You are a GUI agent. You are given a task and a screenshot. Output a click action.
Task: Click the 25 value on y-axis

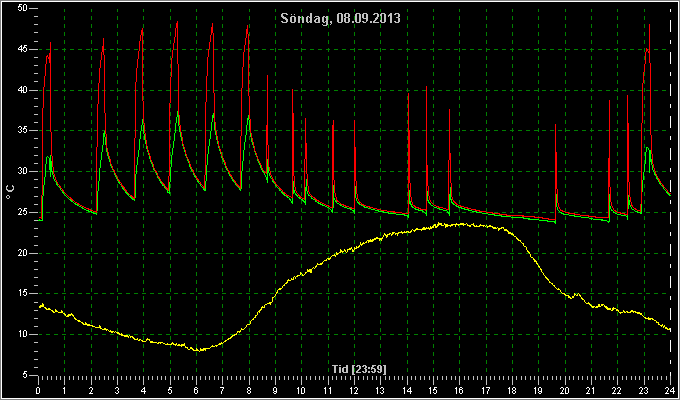pos(23,212)
